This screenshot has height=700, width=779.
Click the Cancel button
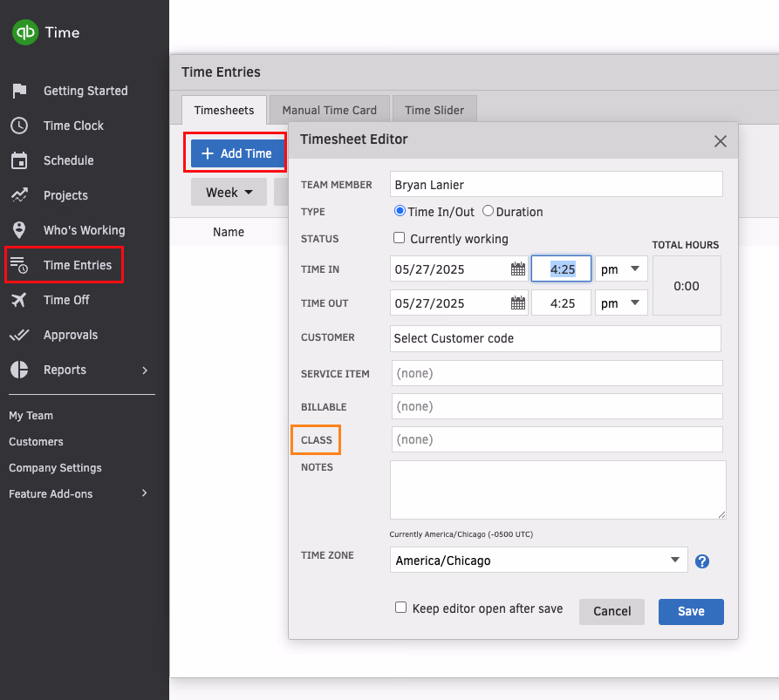612,612
